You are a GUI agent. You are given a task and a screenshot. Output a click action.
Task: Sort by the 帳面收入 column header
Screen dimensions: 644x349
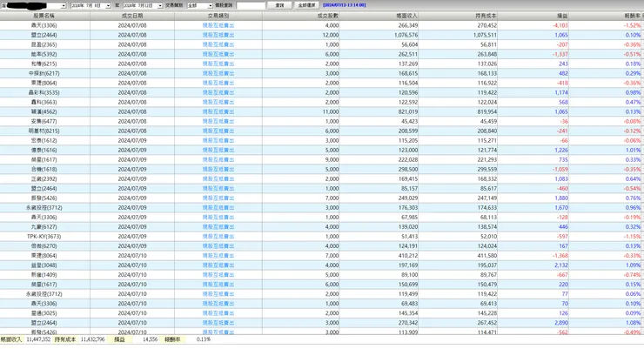coord(379,16)
